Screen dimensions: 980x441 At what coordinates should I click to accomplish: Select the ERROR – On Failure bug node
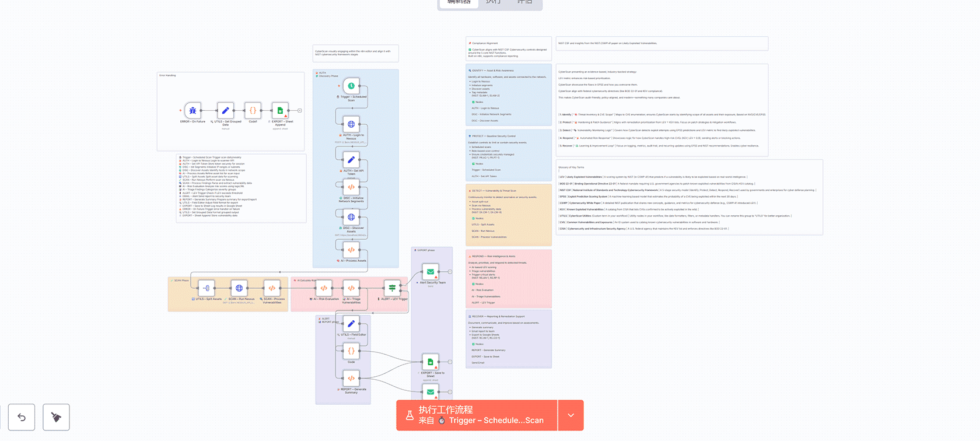click(192, 110)
